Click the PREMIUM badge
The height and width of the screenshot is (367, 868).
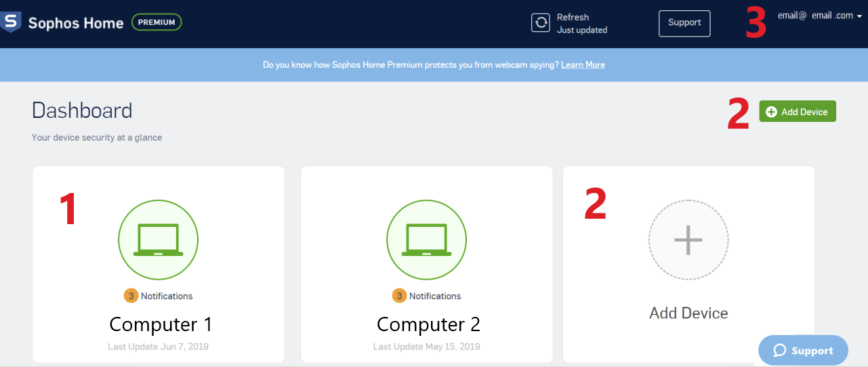(x=157, y=22)
